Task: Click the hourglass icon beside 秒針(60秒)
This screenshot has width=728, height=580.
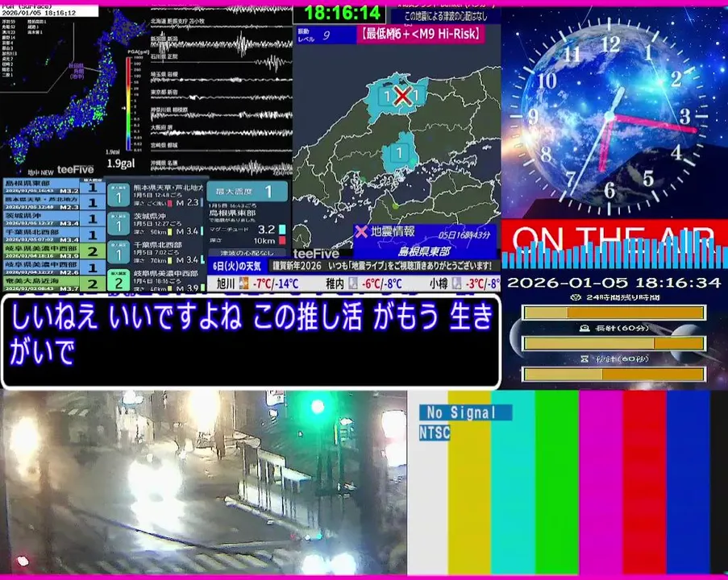Action: [x=584, y=358]
